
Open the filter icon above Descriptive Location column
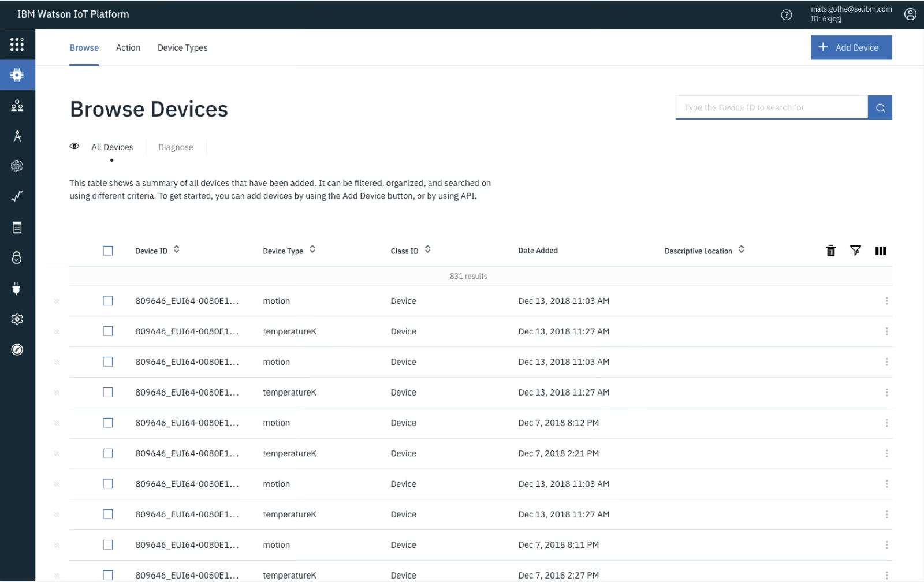click(x=855, y=251)
